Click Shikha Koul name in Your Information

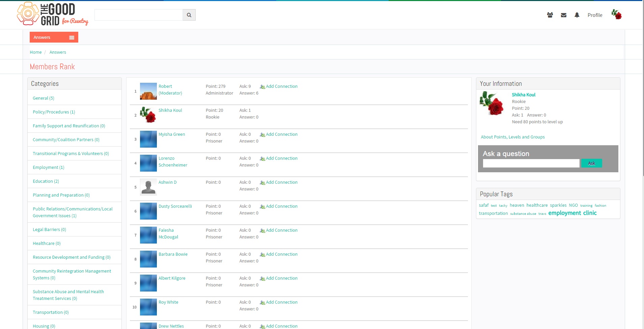tap(524, 95)
